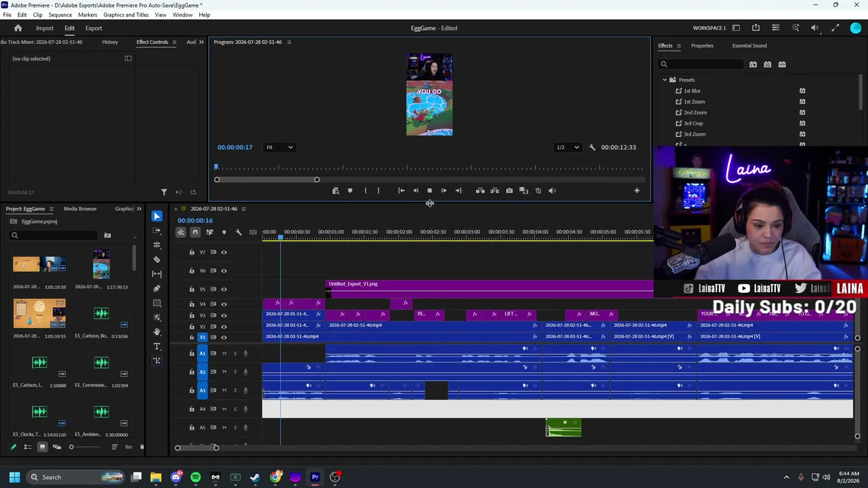
Task: Mute the A1 audio track
Action: pyautogui.click(x=224, y=353)
